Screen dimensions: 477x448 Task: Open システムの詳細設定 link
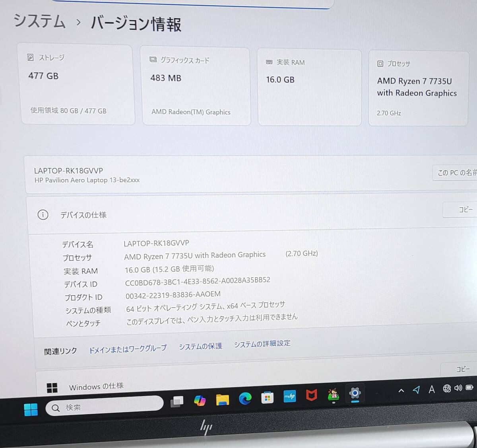(x=262, y=344)
